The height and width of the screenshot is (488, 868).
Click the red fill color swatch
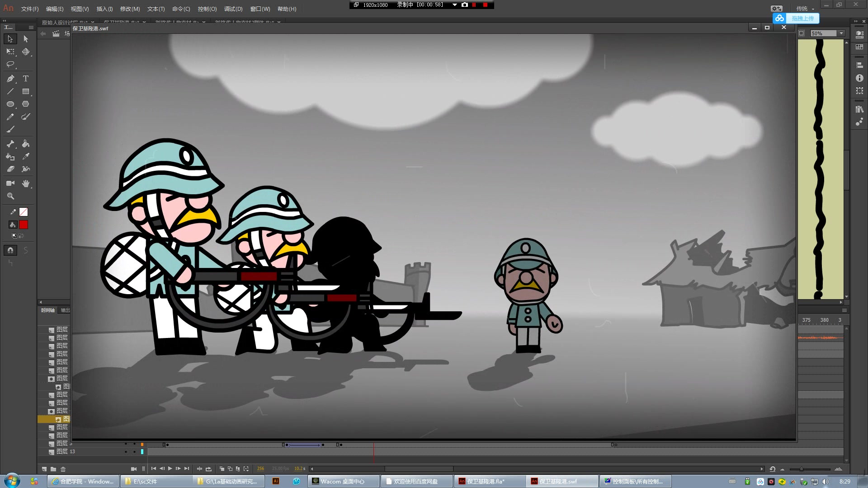tap(24, 225)
